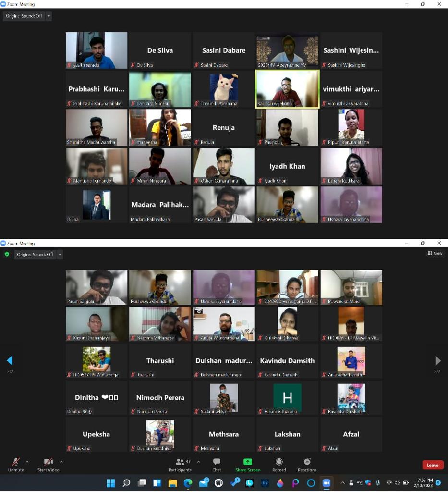
Task: Unmute the microphone
Action: (x=16, y=464)
